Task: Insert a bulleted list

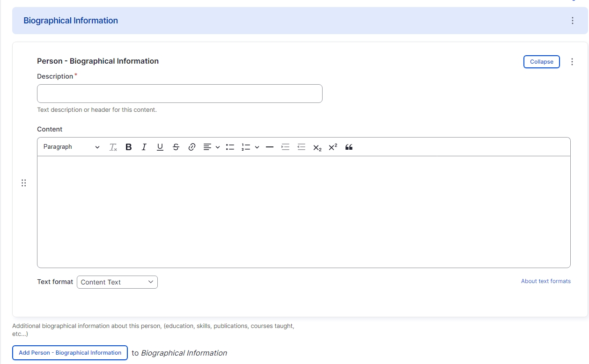Action: (230, 147)
